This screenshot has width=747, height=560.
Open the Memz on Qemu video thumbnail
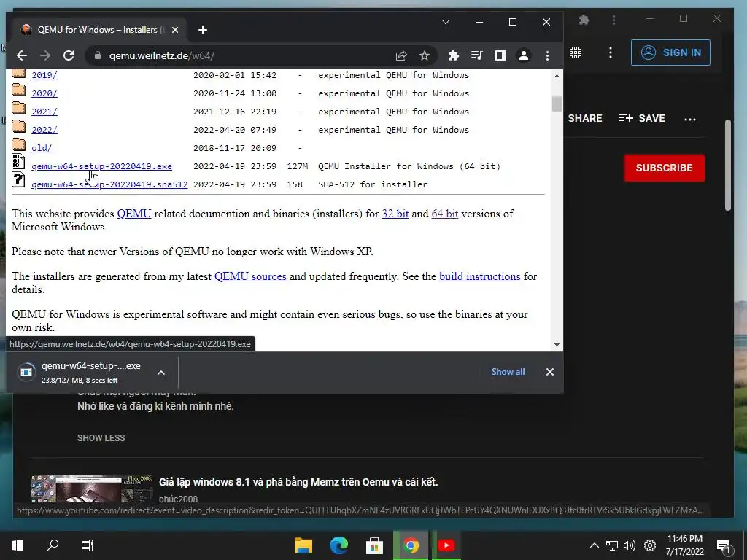pyautogui.click(x=91, y=489)
